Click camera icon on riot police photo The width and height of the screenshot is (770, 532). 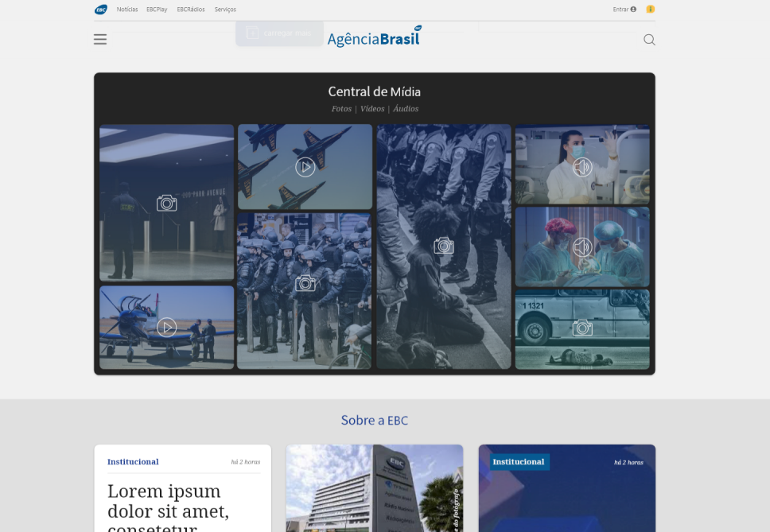305,283
